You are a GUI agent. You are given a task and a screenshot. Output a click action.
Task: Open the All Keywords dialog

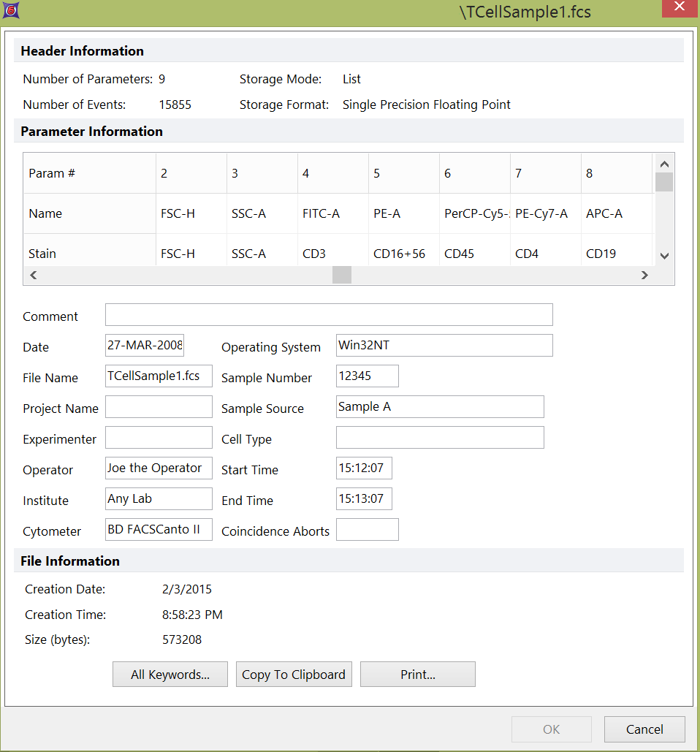point(170,675)
